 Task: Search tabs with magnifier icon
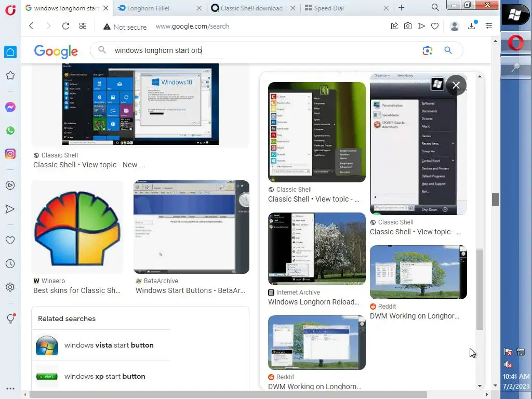pyautogui.click(x=435, y=7)
